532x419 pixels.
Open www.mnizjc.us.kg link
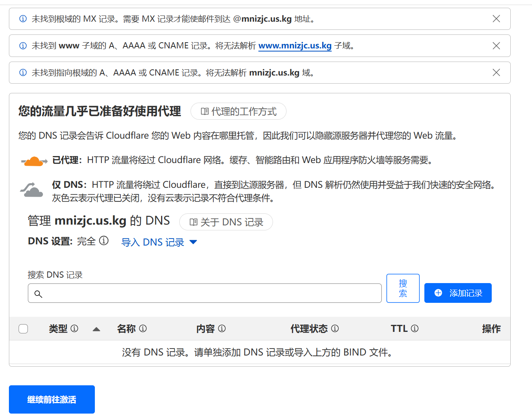point(295,46)
